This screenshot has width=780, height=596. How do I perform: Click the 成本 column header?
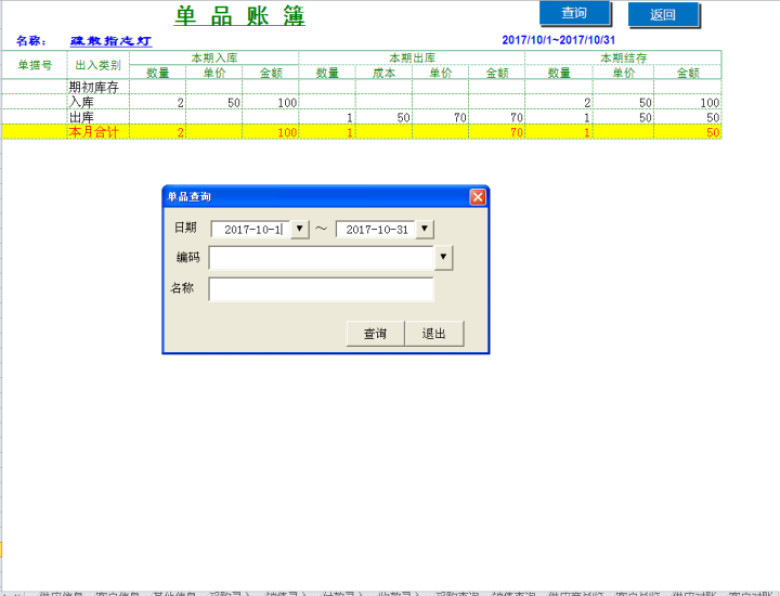[x=384, y=73]
